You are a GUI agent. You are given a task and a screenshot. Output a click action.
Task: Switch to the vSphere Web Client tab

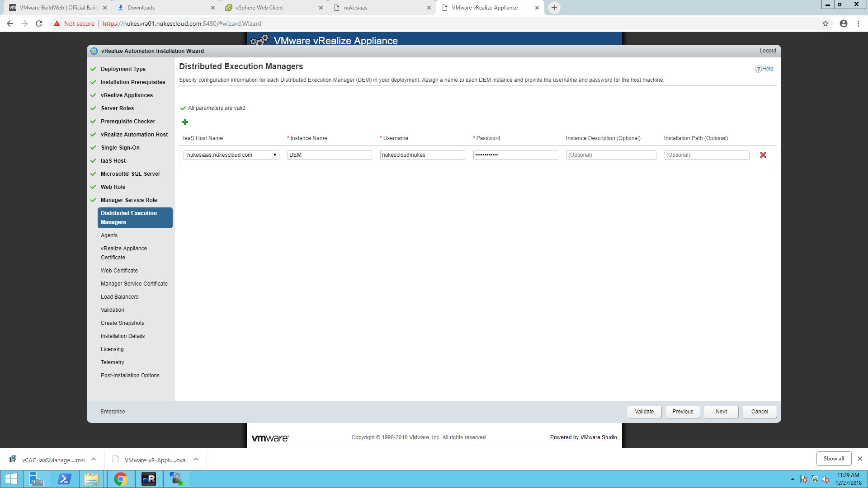(x=274, y=8)
